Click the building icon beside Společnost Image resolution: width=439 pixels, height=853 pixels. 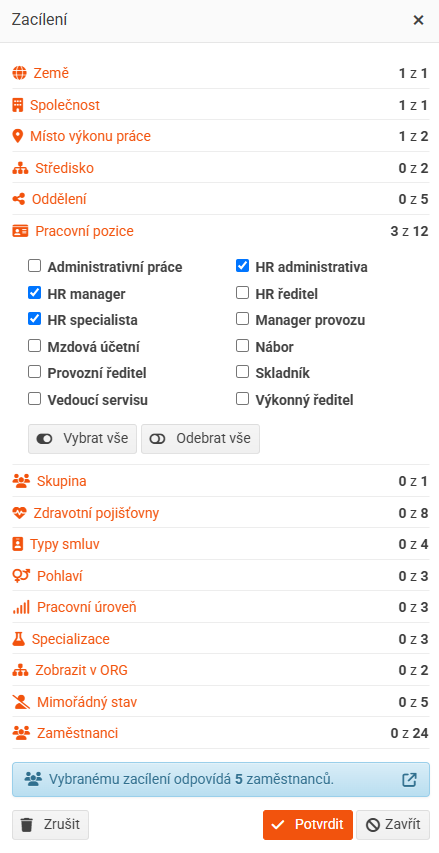(18, 105)
